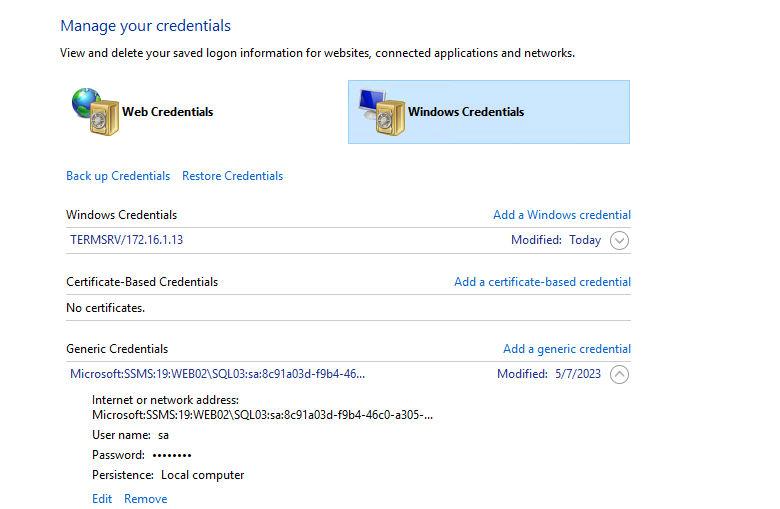Open Back up Credentials link
This screenshot has width=780, height=509.
click(118, 176)
